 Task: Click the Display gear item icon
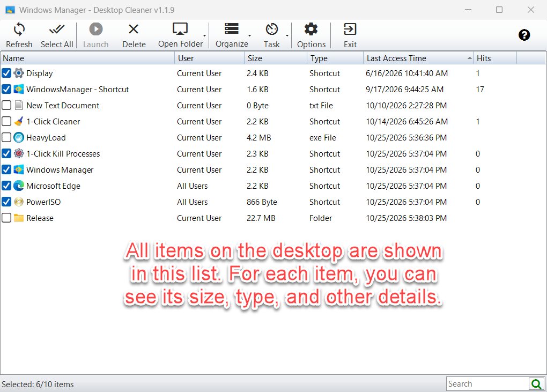coord(18,73)
